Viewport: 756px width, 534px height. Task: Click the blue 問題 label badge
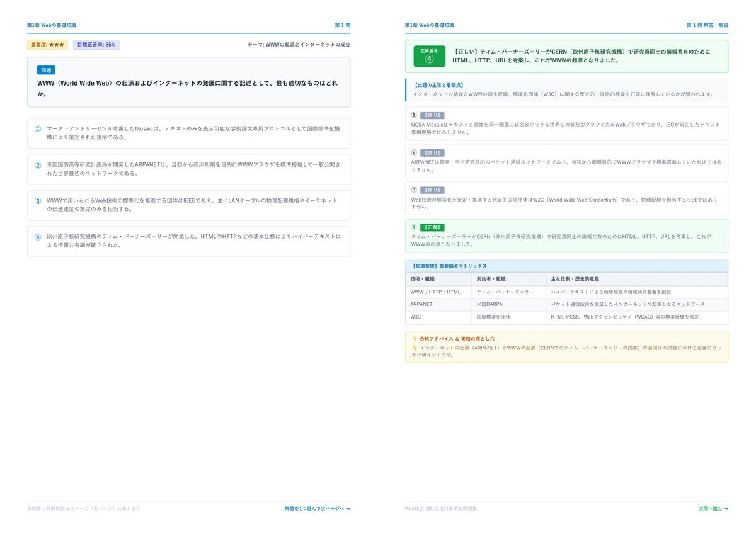[46, 71]
